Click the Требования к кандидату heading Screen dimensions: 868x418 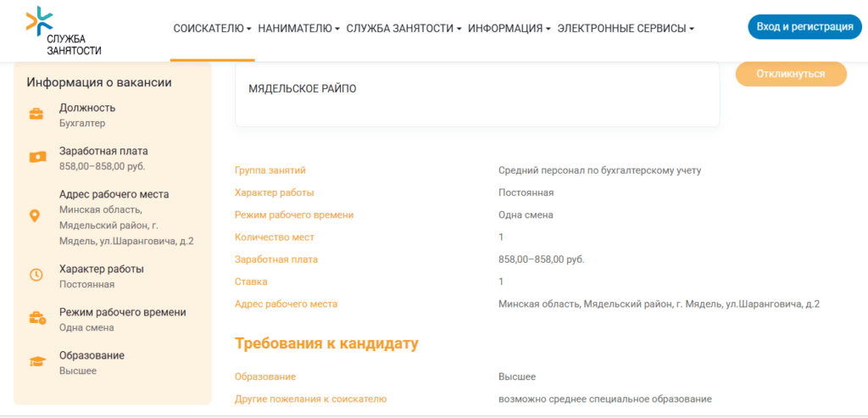pyautogui.click(x=326, y=343)
